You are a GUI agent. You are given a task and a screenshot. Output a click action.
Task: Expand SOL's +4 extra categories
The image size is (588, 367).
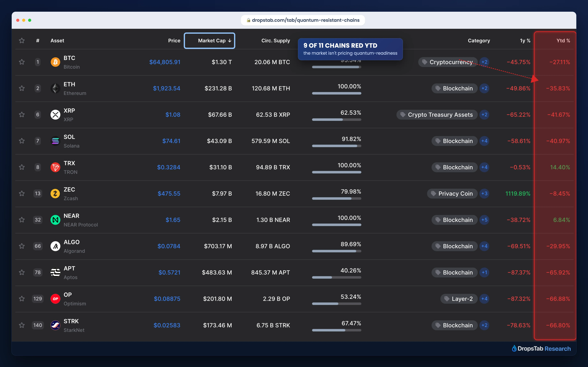pos(484,141)
